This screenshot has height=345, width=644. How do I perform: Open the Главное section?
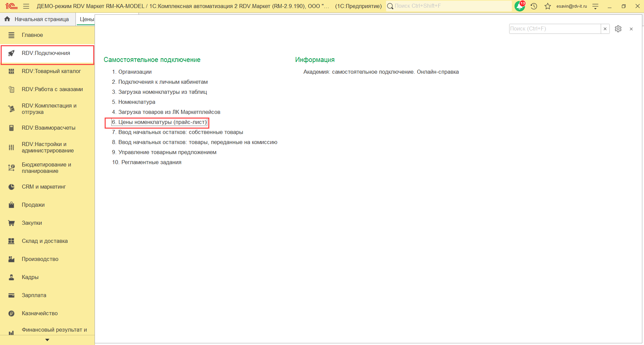(47, 35)
